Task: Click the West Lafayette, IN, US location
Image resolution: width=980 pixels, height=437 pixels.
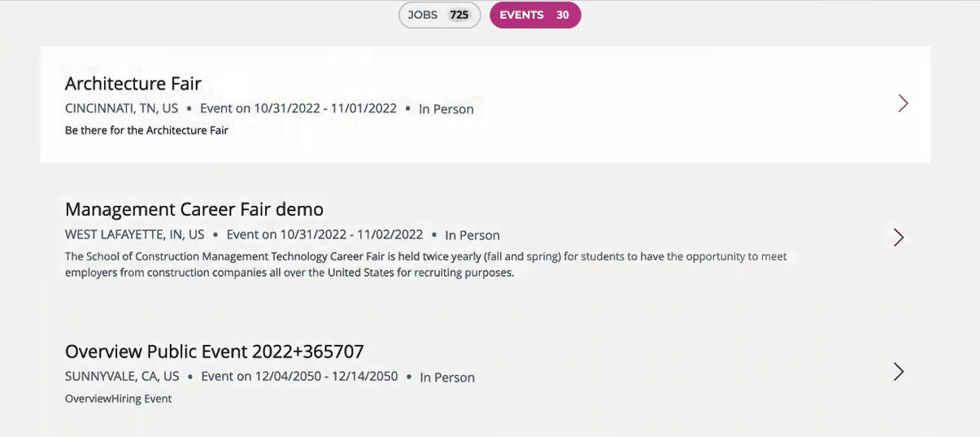Action: tap(134, 234)
